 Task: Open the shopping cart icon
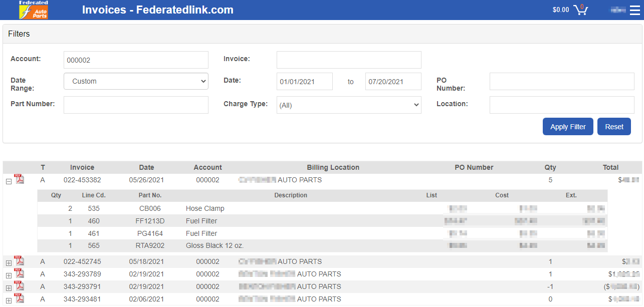581,10
